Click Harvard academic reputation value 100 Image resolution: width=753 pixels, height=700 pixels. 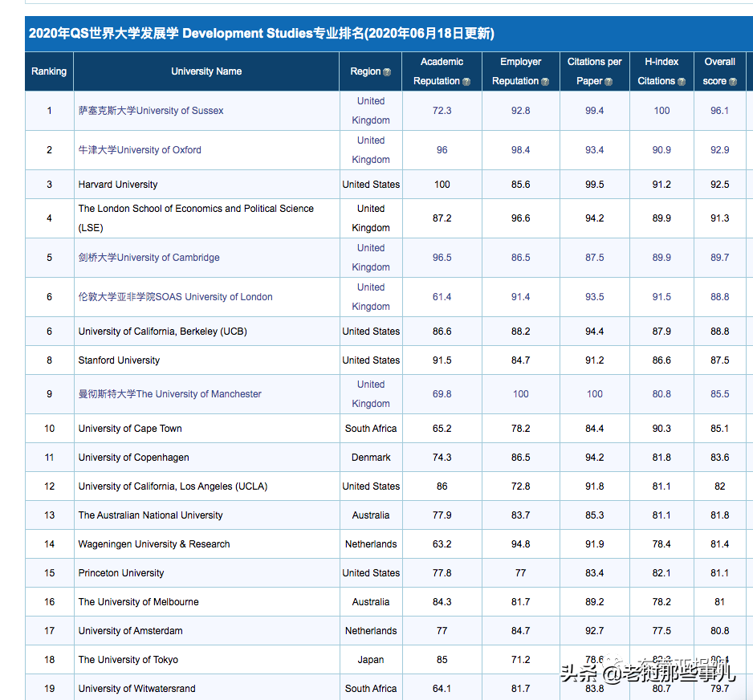tap(442, 185)
